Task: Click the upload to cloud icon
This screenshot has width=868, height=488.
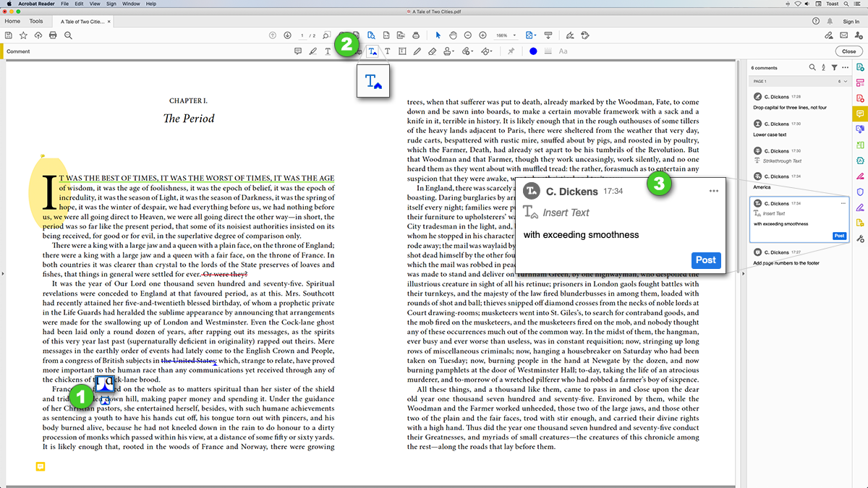Action: tap(38, 35)
